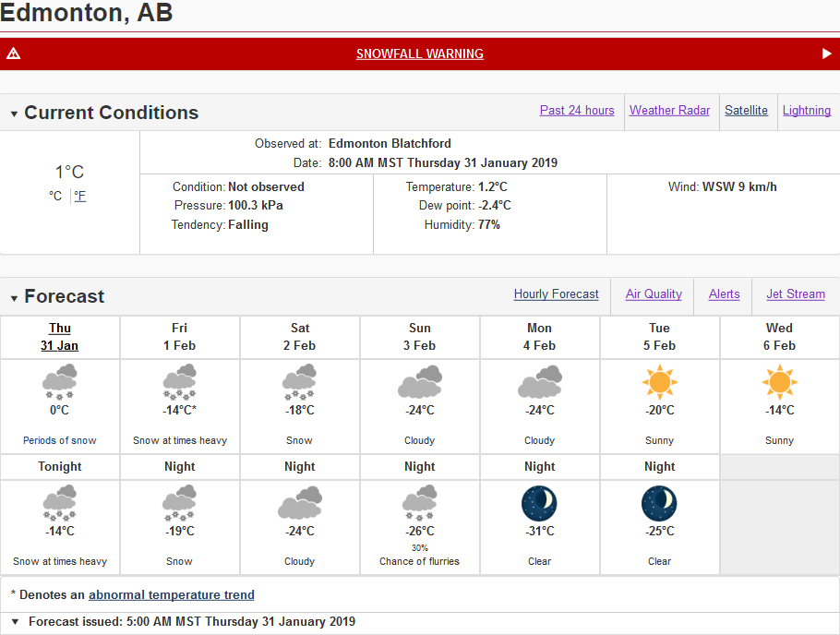Open the Air Quality link
The height and width of the screenshot is (635, 840).
(x=654, y=294)
